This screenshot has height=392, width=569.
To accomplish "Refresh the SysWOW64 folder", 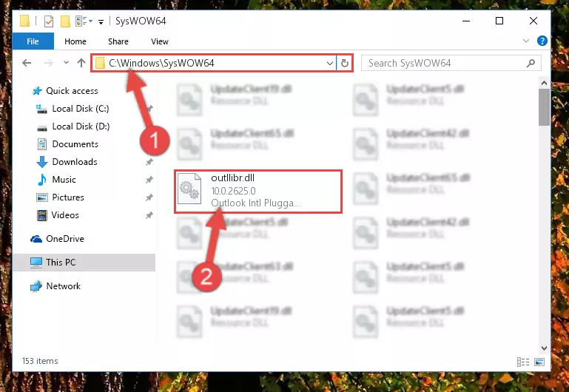I will click(x=345, y=64).
